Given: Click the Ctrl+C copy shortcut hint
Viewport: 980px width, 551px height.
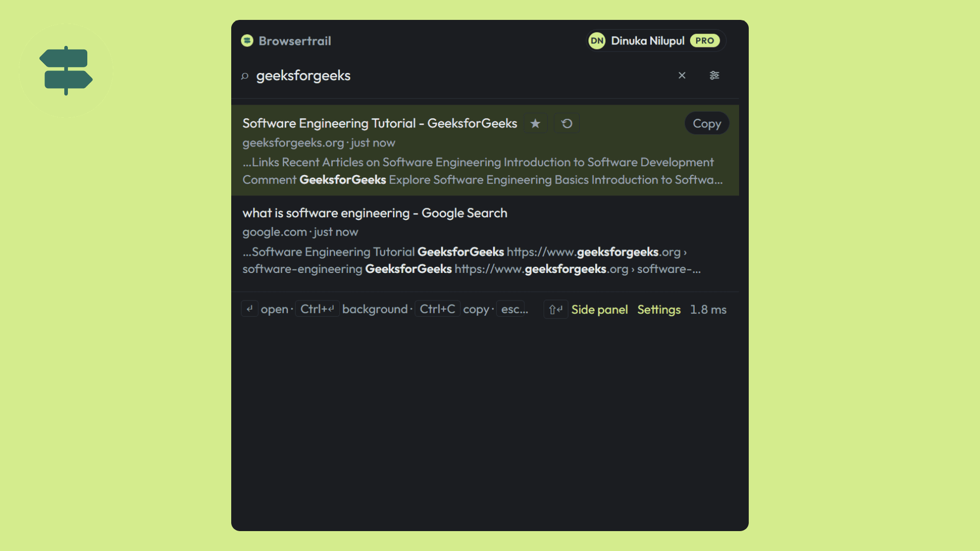Looking at the screenshot, I should coord(437,309).
